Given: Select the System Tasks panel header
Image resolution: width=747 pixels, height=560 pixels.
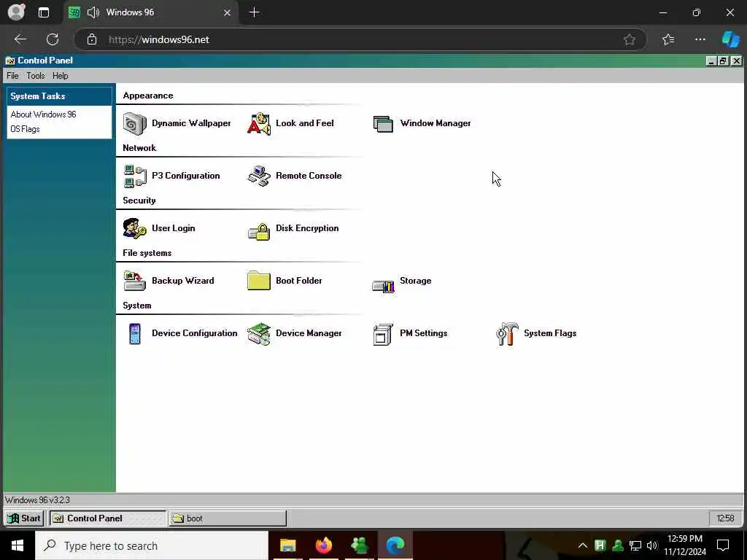Looking at the screenshot, I should click(60, 96).
